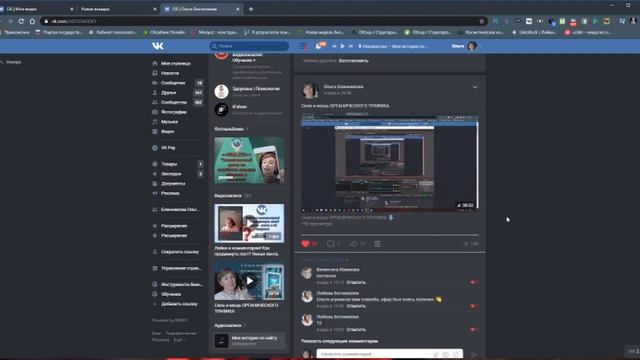Click the share arrow icon under the post
This screenshot has width=640, height=360.
click(353, 244)
